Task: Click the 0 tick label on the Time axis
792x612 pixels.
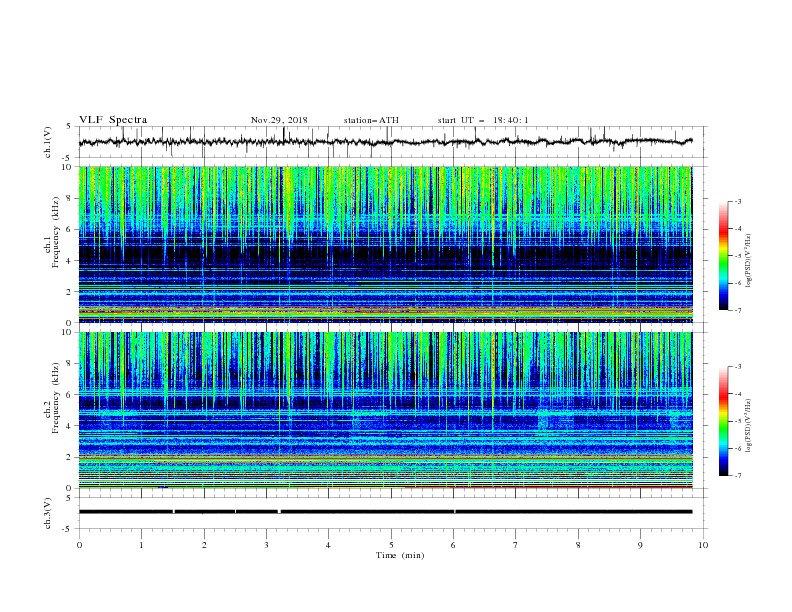Action: point(79,545)
